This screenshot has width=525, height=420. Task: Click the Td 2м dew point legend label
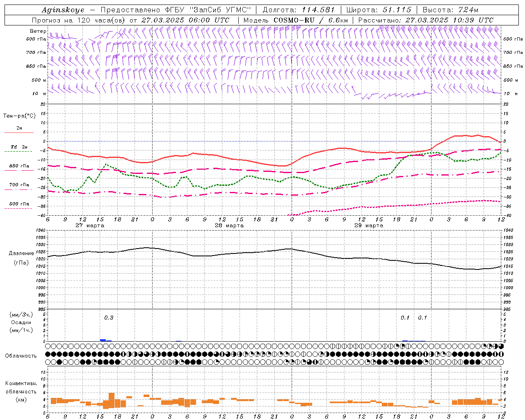click(x=19, y=147)
